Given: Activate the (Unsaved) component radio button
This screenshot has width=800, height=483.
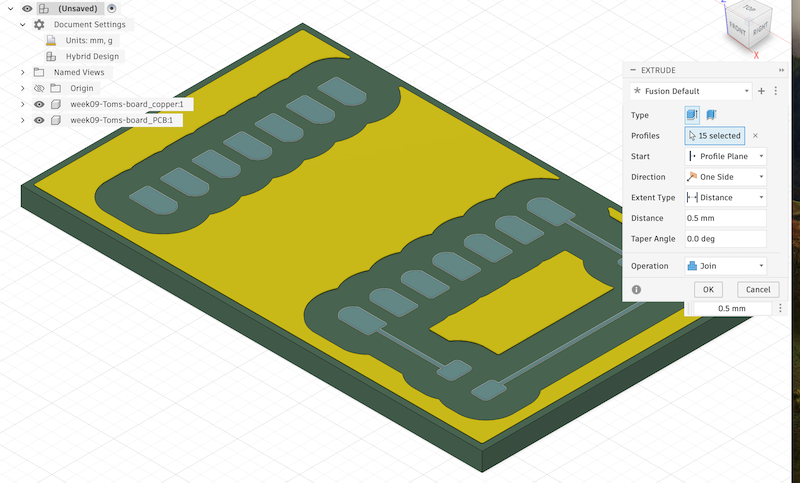Looking at the screenshot, I should (x=112, y=9).
